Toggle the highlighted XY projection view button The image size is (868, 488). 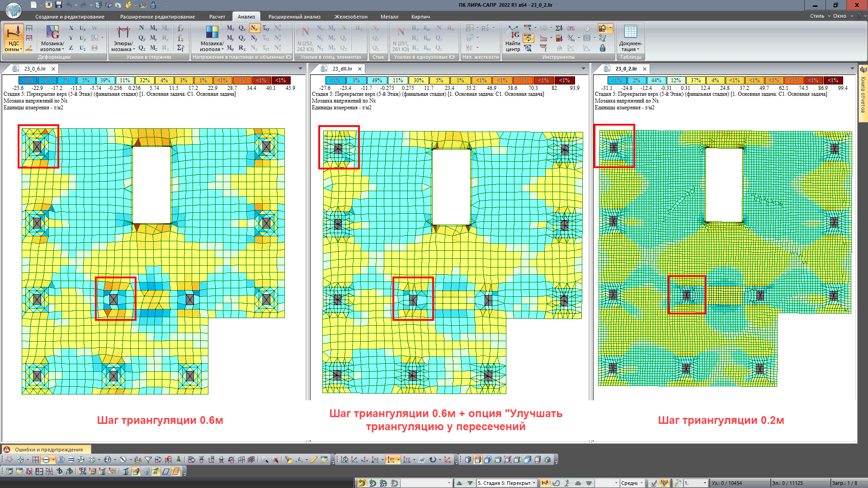pos(391,460)
